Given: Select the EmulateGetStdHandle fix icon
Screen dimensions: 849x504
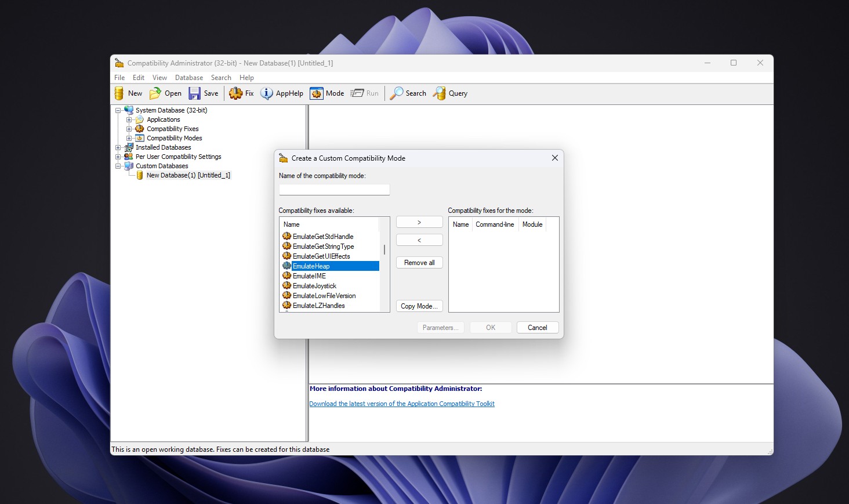Looking at the screenshot, I should point(286,236).
